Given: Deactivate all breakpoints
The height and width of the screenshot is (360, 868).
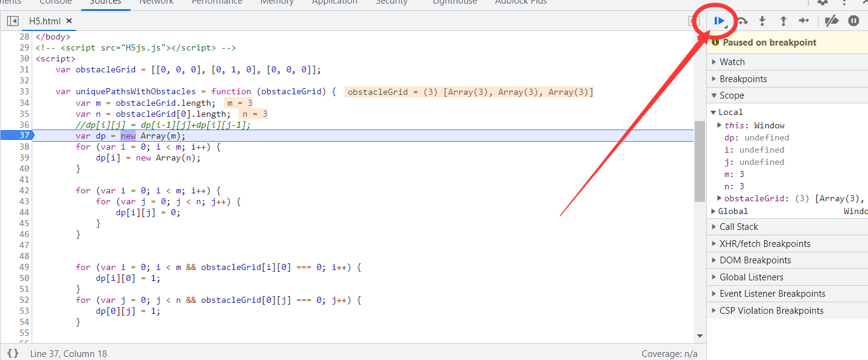Looking at the screenshot, I should (x=832, y=20).
